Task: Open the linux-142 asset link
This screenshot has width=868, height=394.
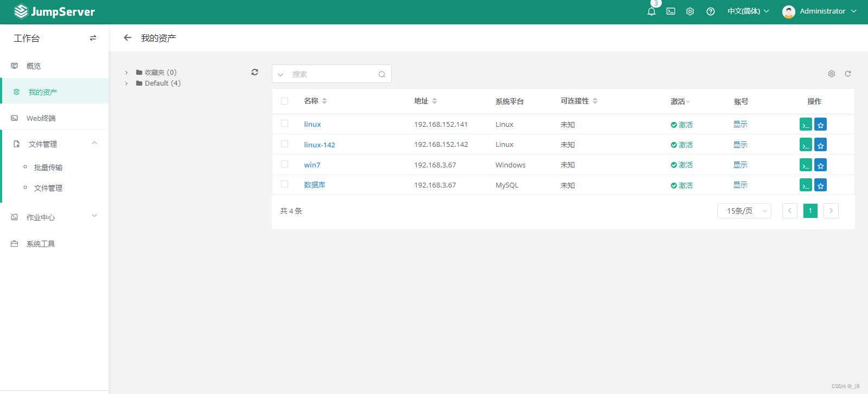Action: [x=320, y=145]
